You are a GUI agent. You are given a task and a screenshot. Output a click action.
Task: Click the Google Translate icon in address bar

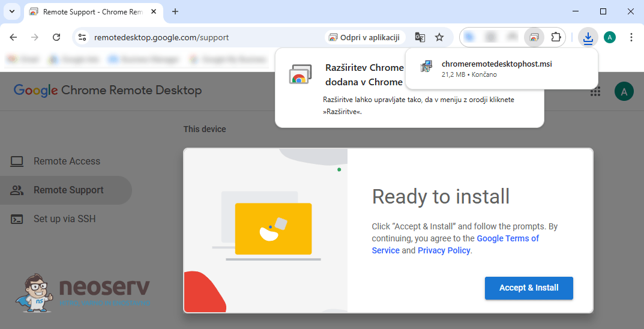click(x=420, y=37)
